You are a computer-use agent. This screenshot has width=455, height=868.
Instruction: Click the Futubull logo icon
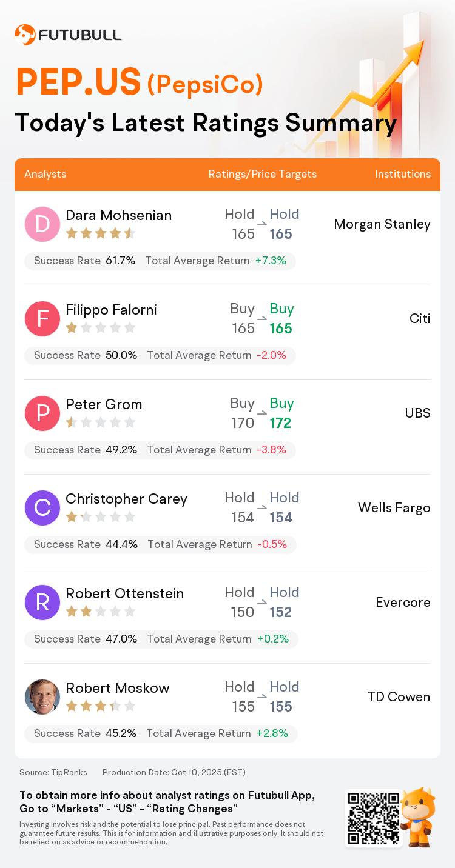coord(25,35)
